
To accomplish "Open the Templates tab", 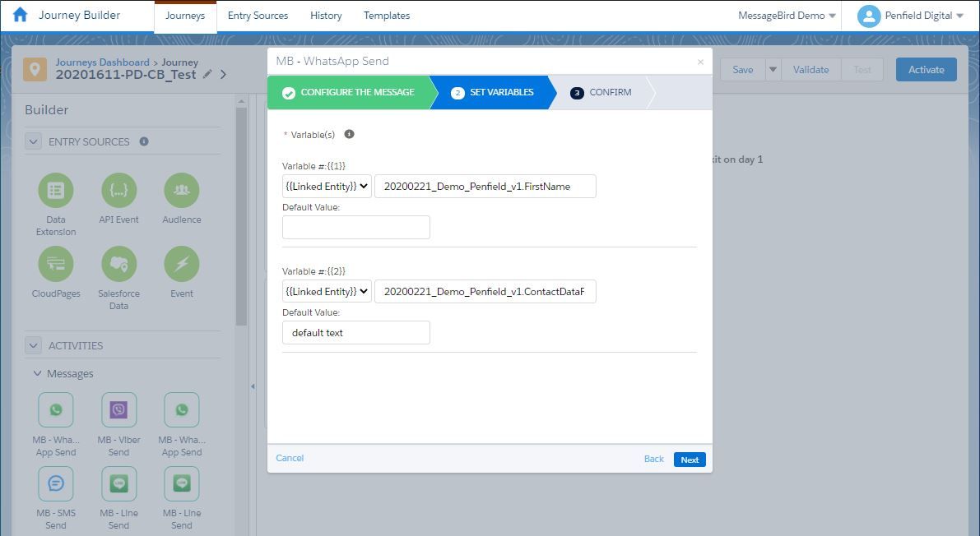I will click(387, 16).
